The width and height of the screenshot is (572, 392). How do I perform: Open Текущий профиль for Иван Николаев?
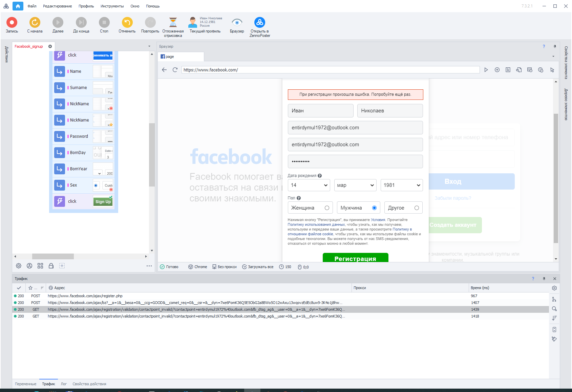205,25
